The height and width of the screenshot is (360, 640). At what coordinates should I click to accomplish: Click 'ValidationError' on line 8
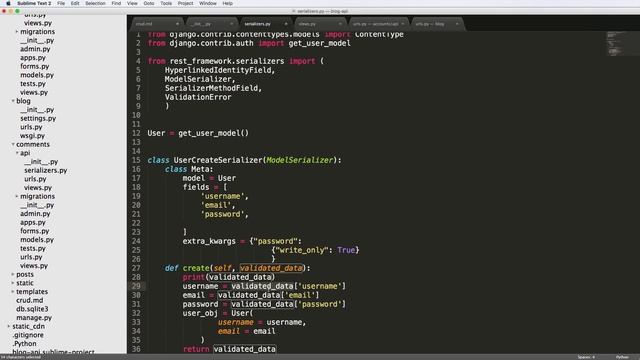coord(198,97)
